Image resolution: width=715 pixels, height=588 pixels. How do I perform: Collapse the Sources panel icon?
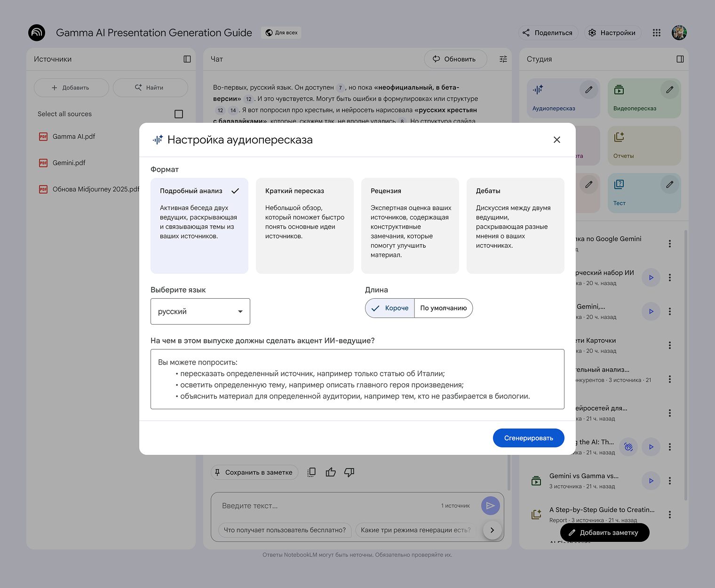[x=187, y=59]
